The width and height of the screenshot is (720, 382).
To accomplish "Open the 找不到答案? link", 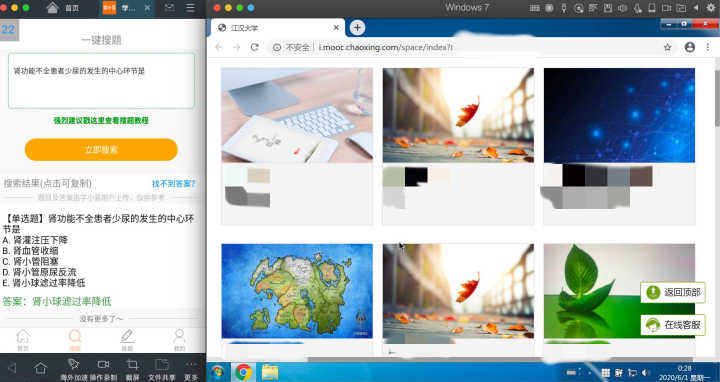I will [x=173, y=184].
